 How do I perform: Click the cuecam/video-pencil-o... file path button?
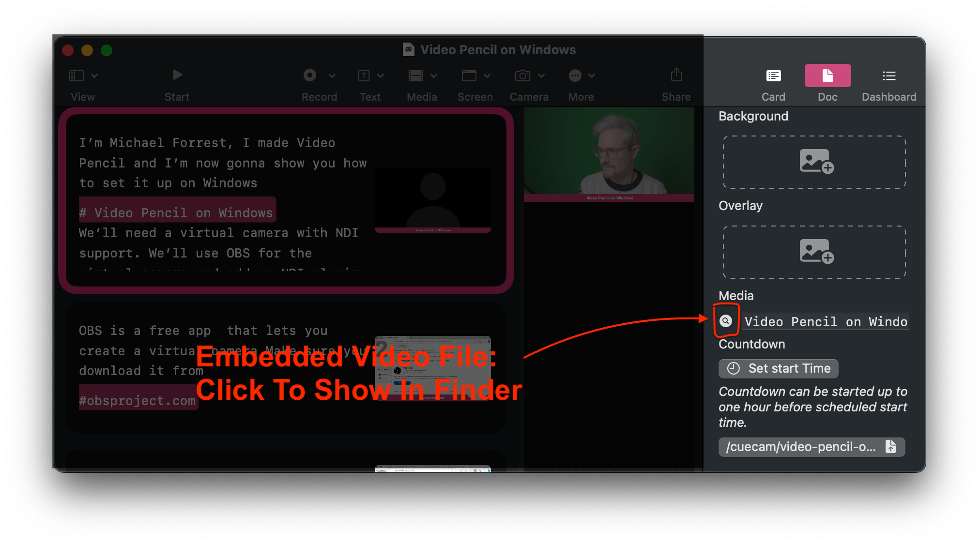(x=812, y=447)
